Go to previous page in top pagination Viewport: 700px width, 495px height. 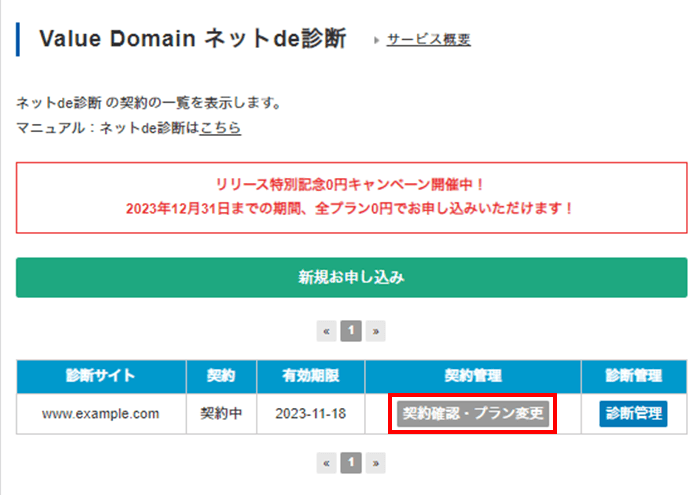pos(326,331)
